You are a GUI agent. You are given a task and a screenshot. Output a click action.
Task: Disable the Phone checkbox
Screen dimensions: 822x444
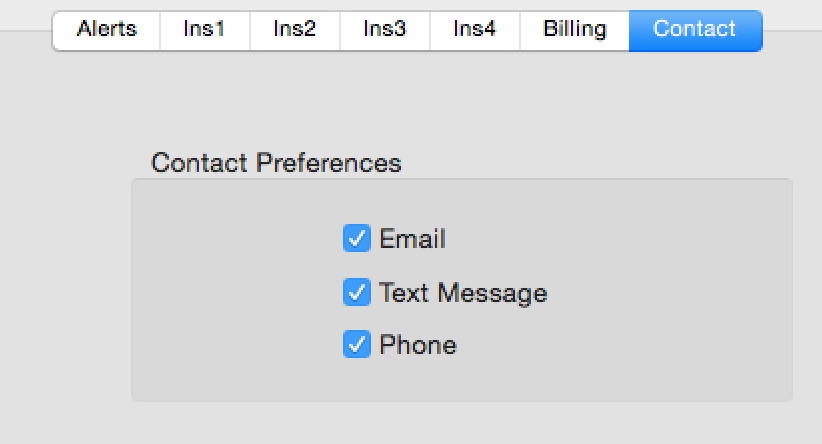click(357, 345)
